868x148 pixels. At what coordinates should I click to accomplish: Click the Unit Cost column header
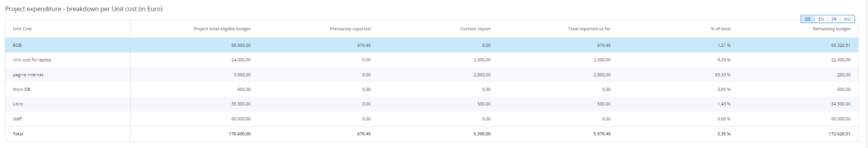22,29
